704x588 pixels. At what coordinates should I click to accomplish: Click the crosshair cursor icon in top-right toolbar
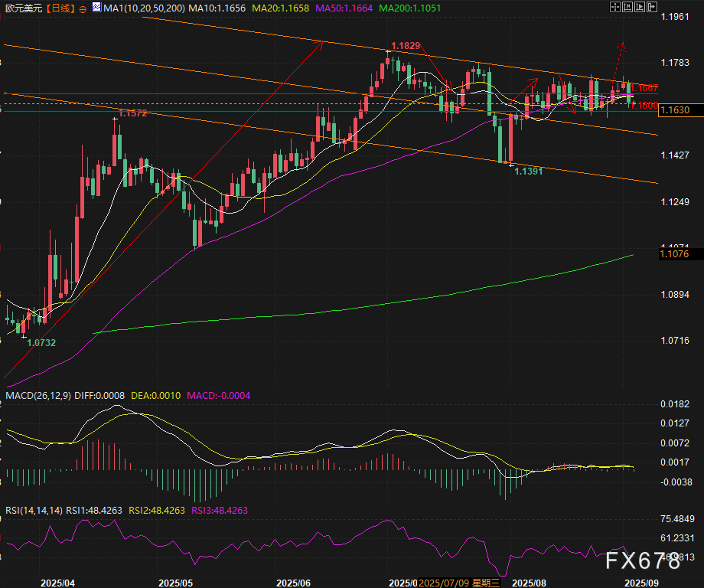615,7
